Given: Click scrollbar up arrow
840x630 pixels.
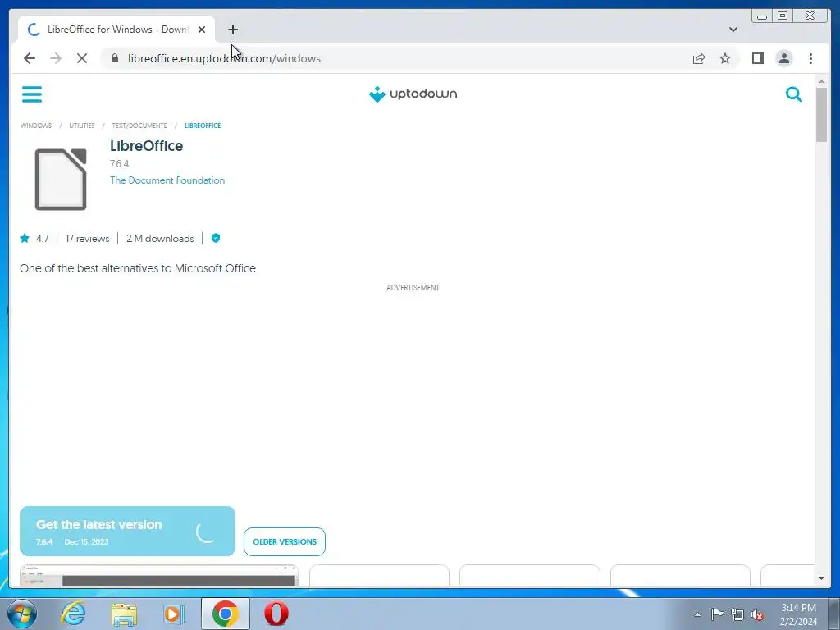Looking at the screenshot, I should pos(821,81).
